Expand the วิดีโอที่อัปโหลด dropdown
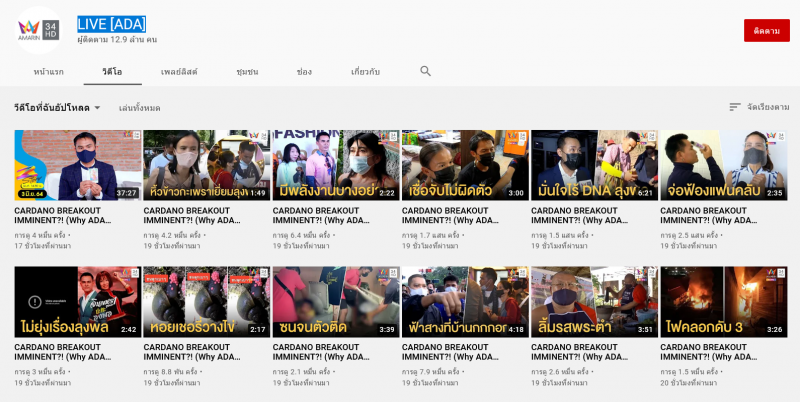This screenshot has width=800, height=402. coord(58,108)
